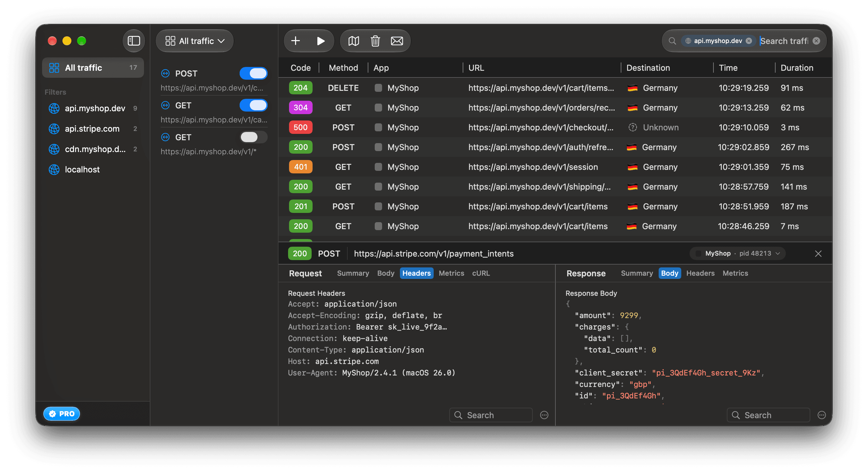Image resolution: width=868 pixels, height=473 pixels.
Task: Select the 304 GET orders row
Action: click(x=555, y=107)
